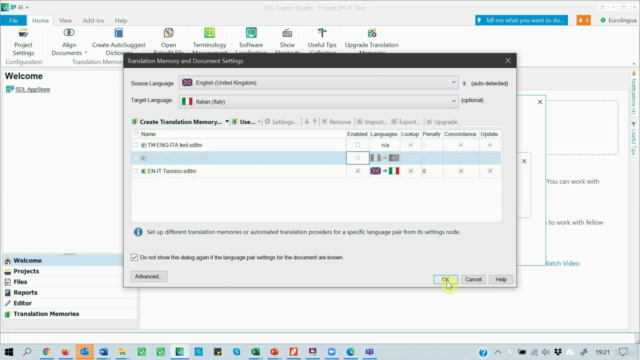Open the Help ribbon tab

click(121, 20)
